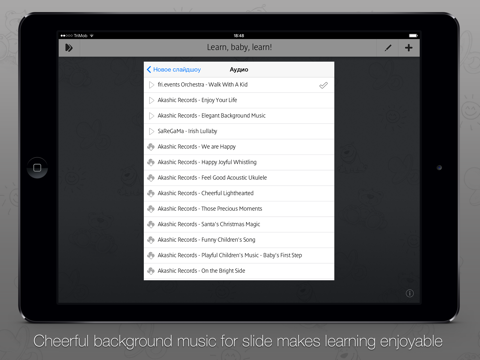Viewport: 480px width, 360px height.
Task: Choose 'Akashic Records - Santa's Christmas Magic'
Action: click(239, 224)
